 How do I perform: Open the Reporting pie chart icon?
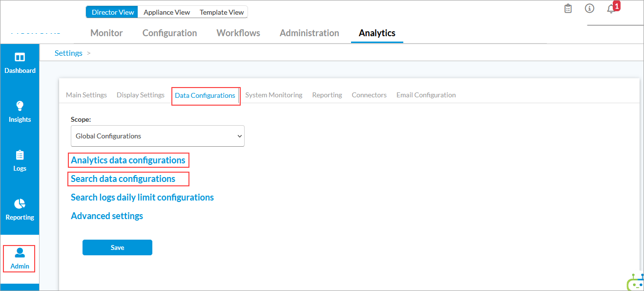20,204
